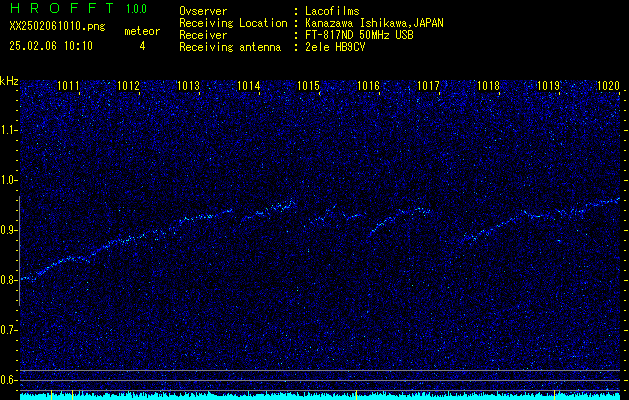The height and width of the screenshot is (400, 629).
Task: Click the version number 1.0.0
Action: [x=136, y=9]
